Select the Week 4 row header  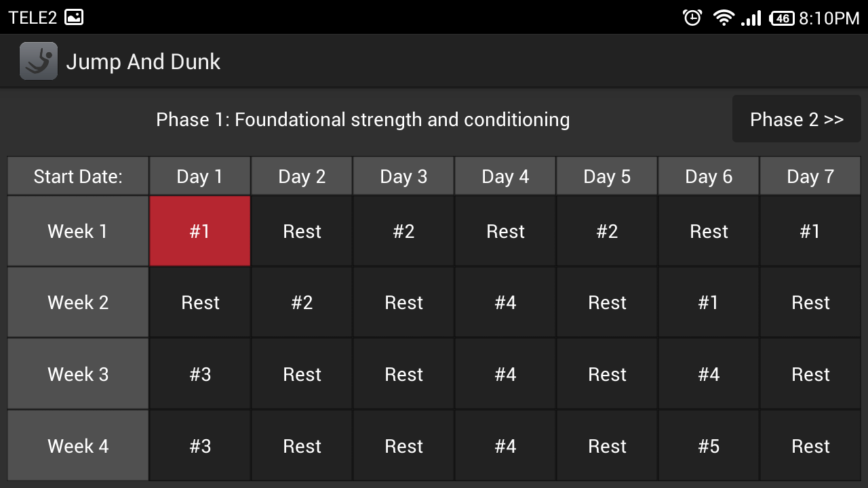tap(78, 446)
